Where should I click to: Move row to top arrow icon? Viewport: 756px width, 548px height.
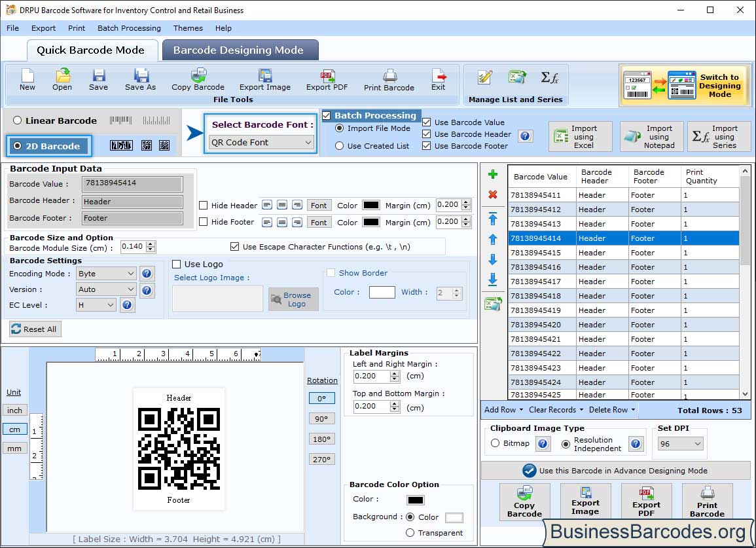click(x=493, y=219)
